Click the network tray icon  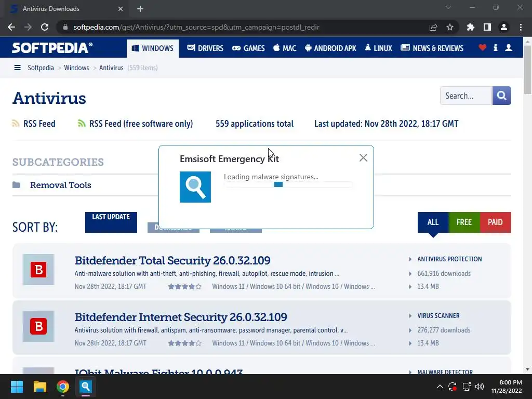point(467,387)
